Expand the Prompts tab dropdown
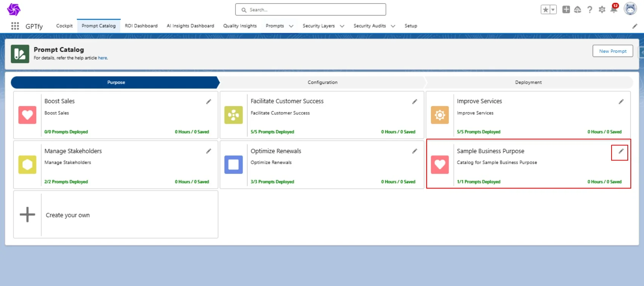 [291, 26]
